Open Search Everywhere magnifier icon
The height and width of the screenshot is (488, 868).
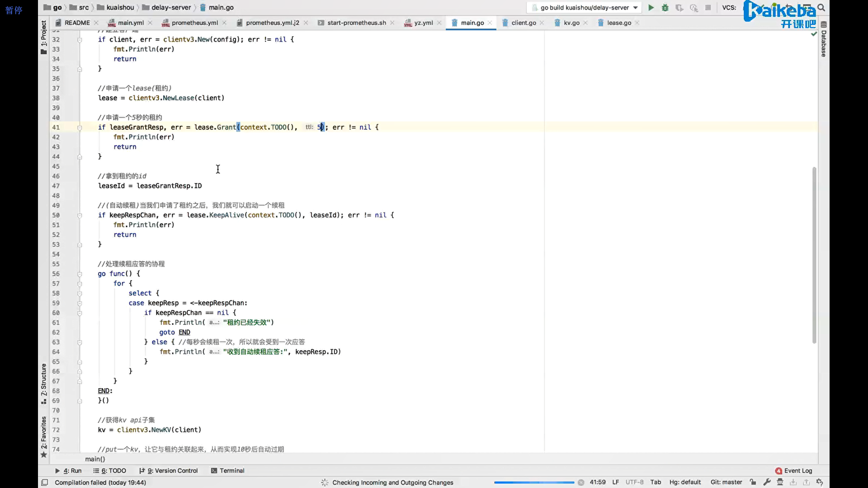(x=821, y=8)
